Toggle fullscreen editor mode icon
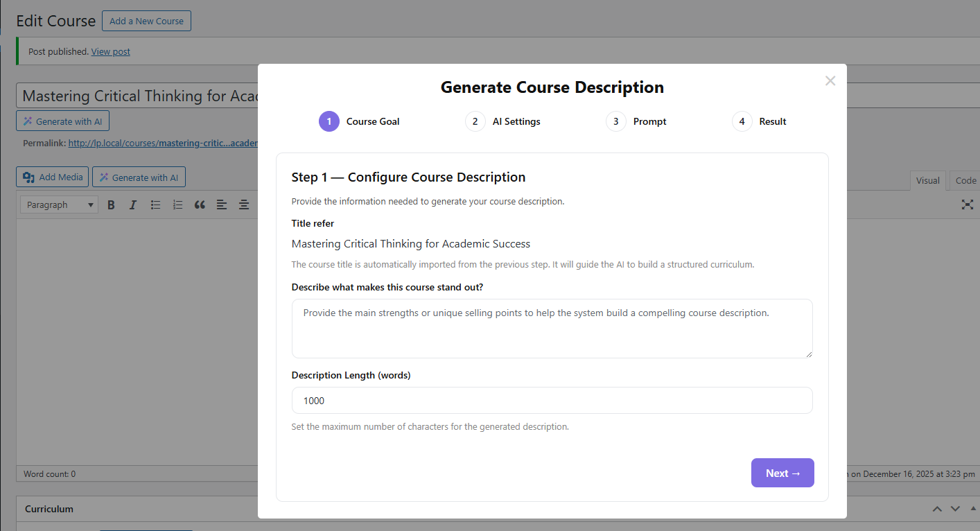Image resolution: width=980 pixels, height=531 pixels. (x=968, y=204)
